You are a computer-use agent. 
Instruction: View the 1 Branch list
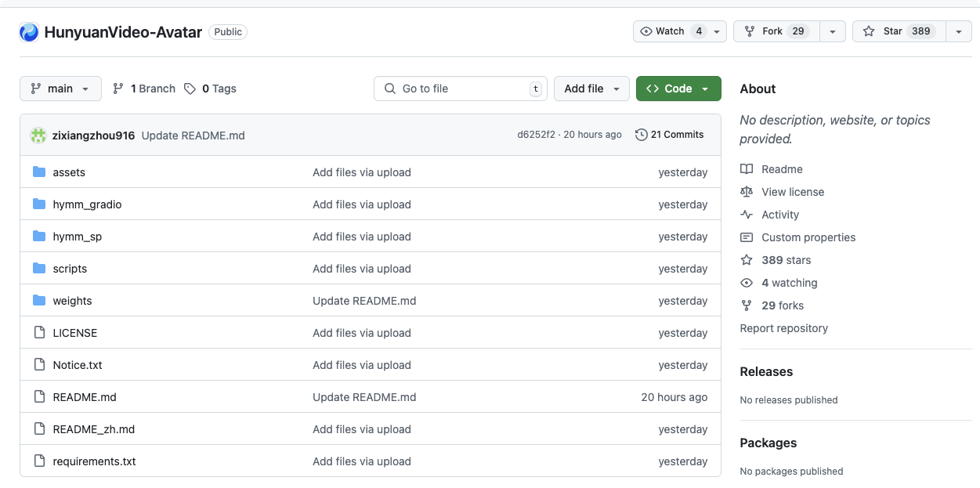[x=144, y=89]
